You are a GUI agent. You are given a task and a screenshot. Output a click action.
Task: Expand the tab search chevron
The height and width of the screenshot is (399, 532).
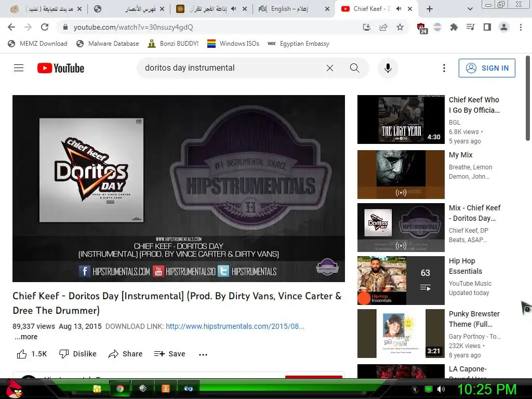470,9
